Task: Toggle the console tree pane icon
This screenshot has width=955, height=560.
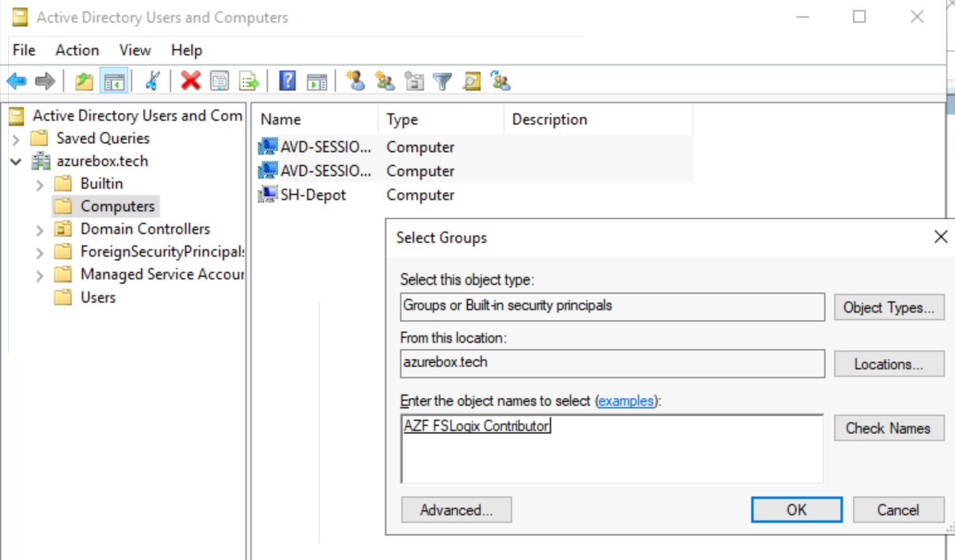Action: (114, 81)
